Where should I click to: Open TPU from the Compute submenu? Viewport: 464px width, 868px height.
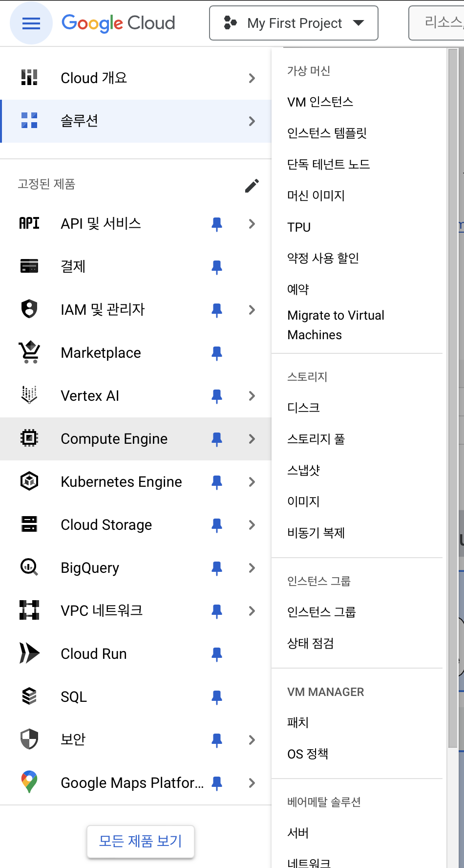299,227
